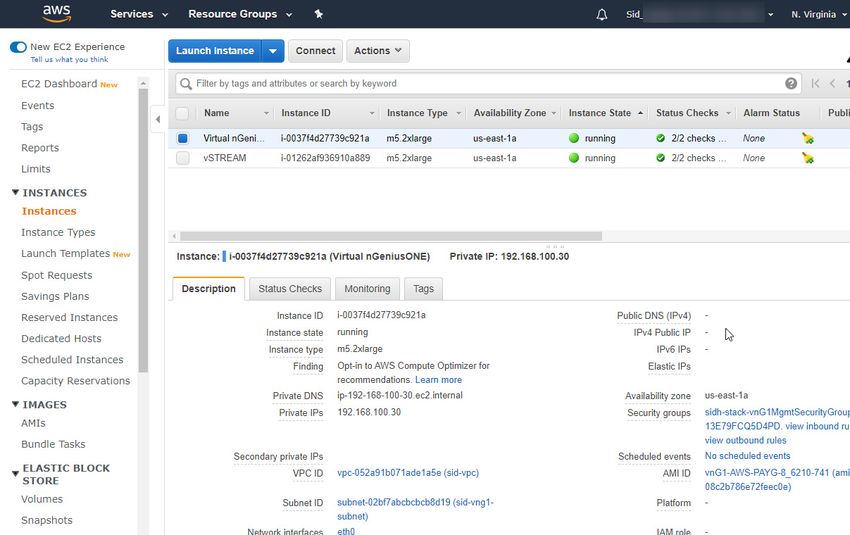
Task: Check the select-all instances checkbox
Action: click(182, 113)
